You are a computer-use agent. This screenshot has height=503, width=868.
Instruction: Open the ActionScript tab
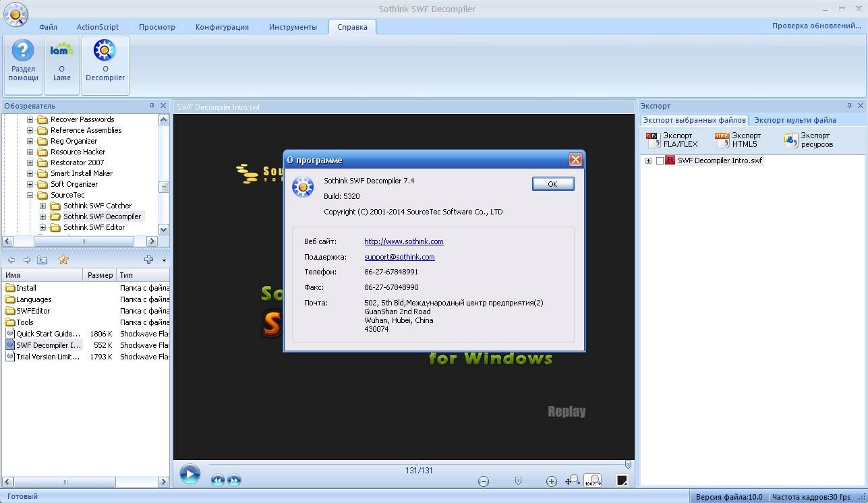[98, 27]
